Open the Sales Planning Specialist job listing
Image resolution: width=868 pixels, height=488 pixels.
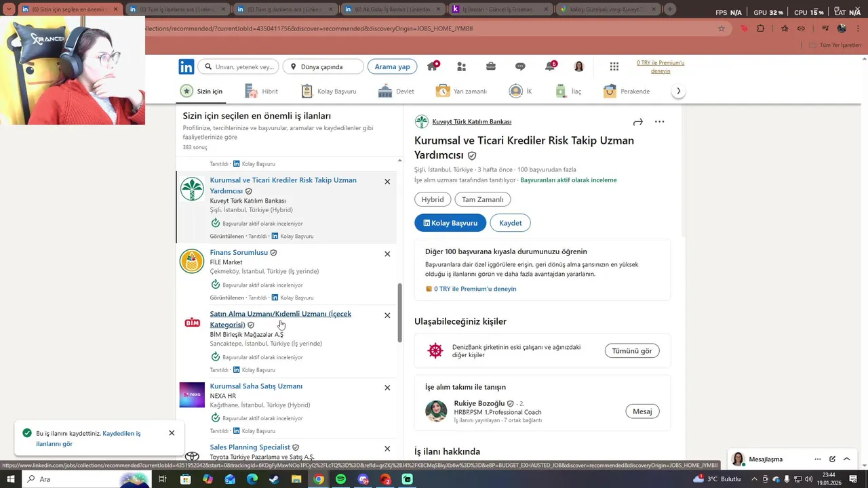(x=250, y=447)
